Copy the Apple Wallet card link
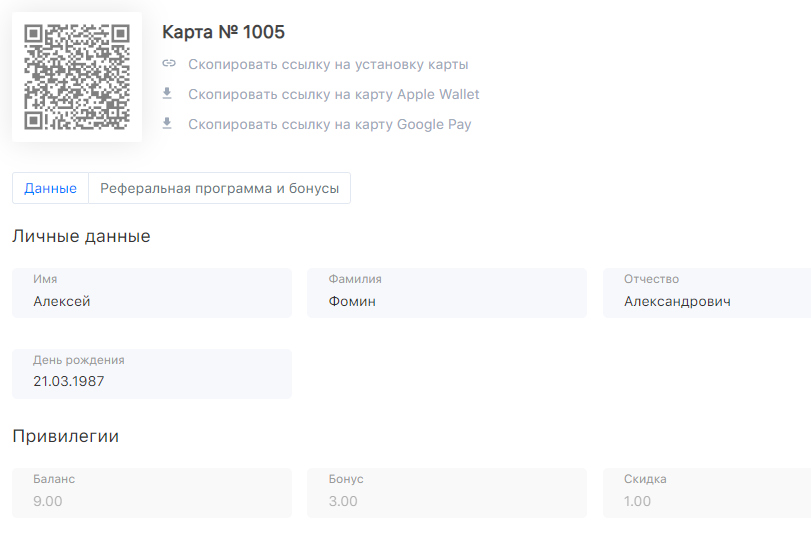The width and height of the screenshot is (811, 541). [x=334, y=95]
